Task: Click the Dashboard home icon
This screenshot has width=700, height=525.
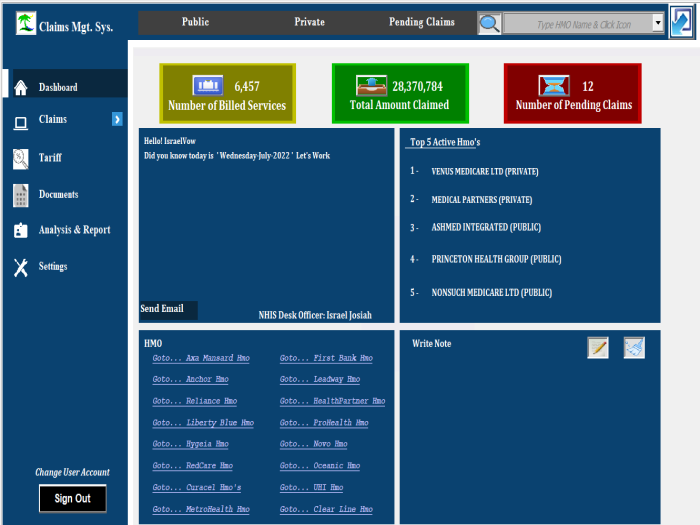Action: point(21,87)
